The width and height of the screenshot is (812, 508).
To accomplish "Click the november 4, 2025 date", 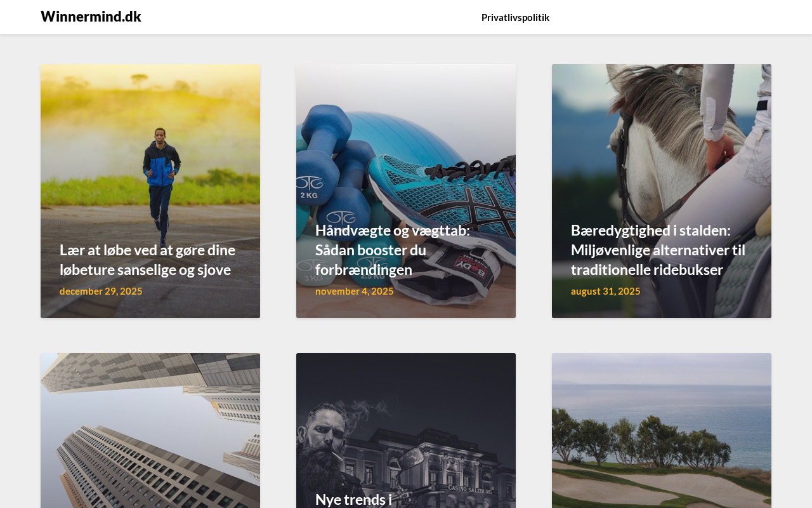I will (x=354, y=291).
